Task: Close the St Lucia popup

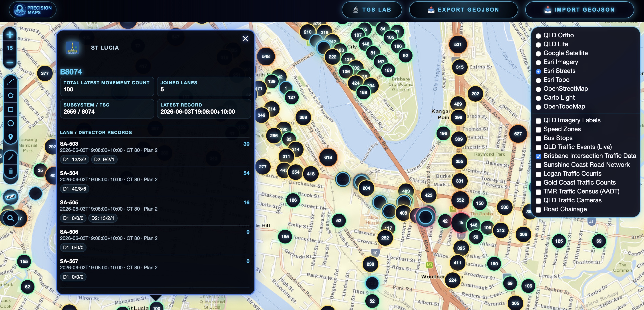Action: pyautogui.click(x=245, y=38)
